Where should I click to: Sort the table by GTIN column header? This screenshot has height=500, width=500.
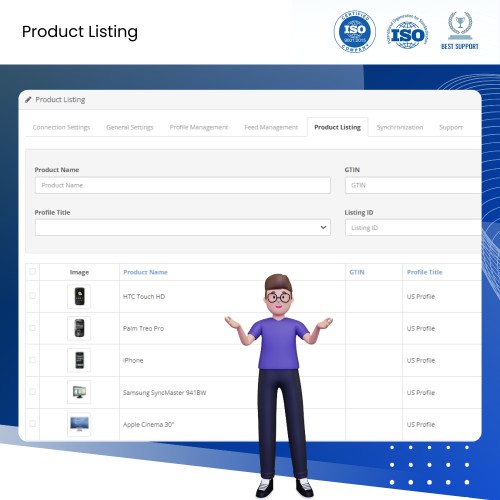coord(357,272)
